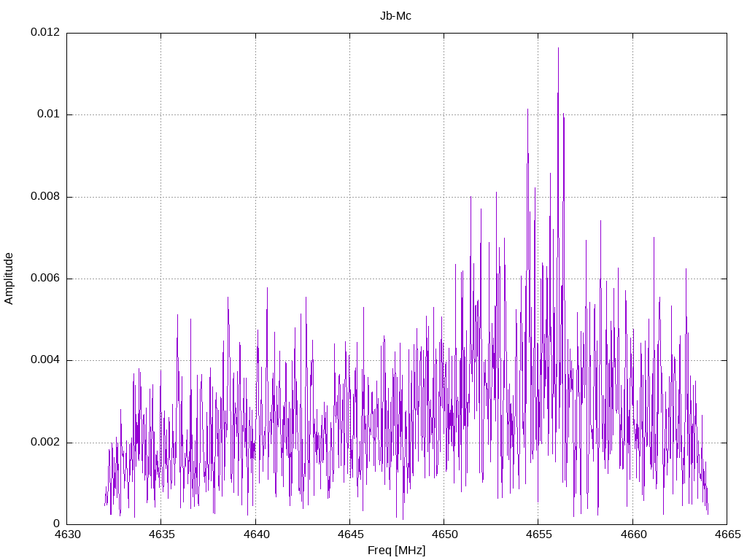Click the y-axis tick label 0.006
This screenshot has height=560, width=747.
click(x=45, y=279)
